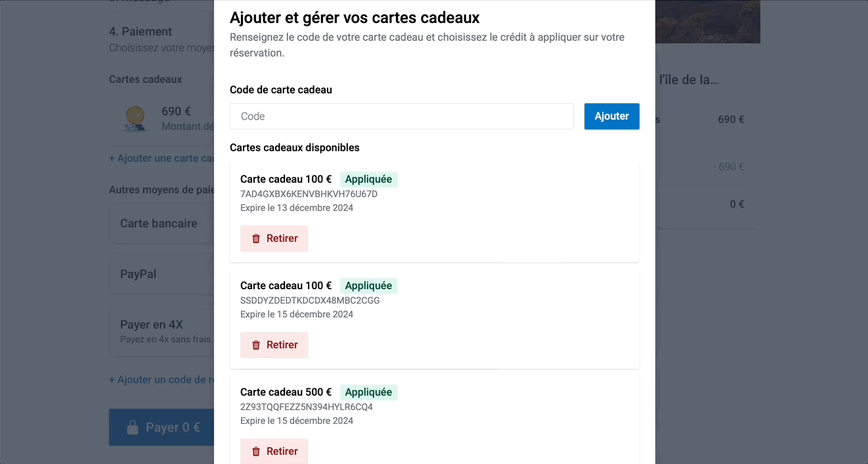Click the blue Ajouter button
Screen dimensions: 868x464
(612, 116)
